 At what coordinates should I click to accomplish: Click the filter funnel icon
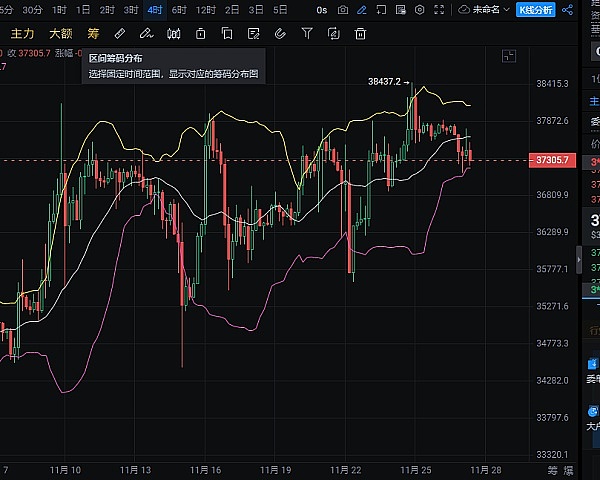pos(306,33)
